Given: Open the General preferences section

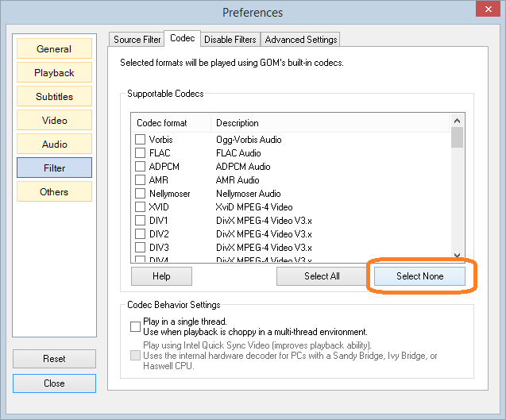Looking at the screenshot, I should (x=54, y=49).
